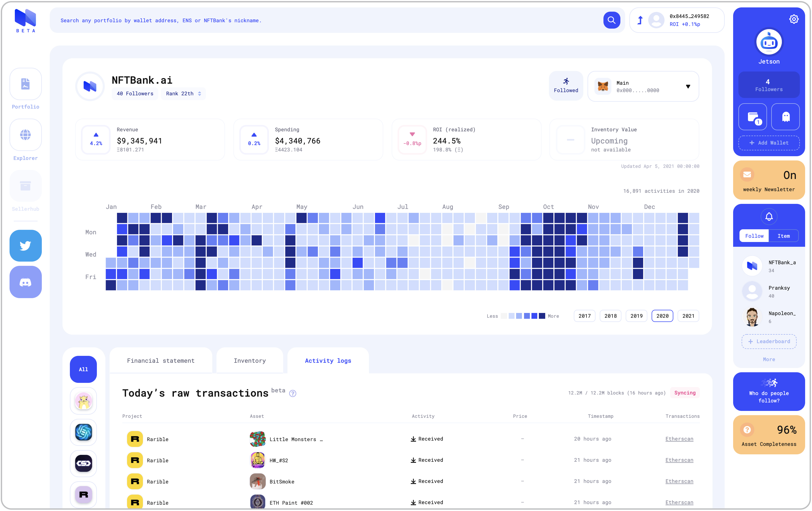Toggle the Followed button

pos(566,86)
